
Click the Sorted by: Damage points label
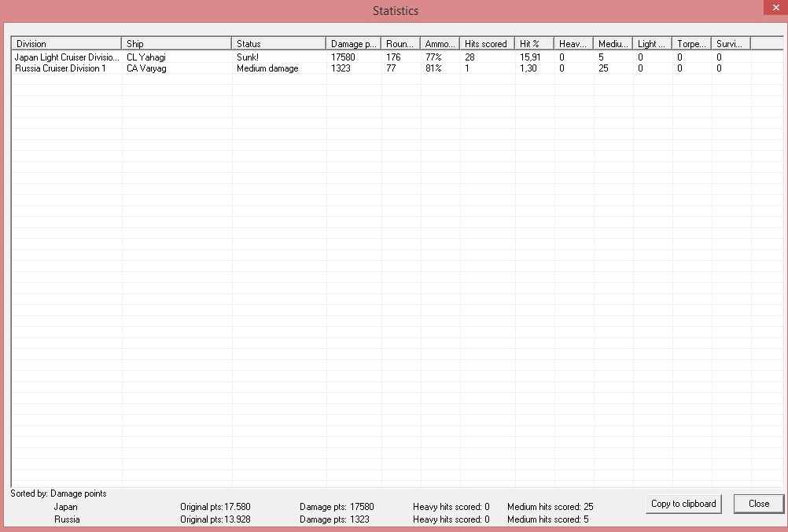point(58,493)
